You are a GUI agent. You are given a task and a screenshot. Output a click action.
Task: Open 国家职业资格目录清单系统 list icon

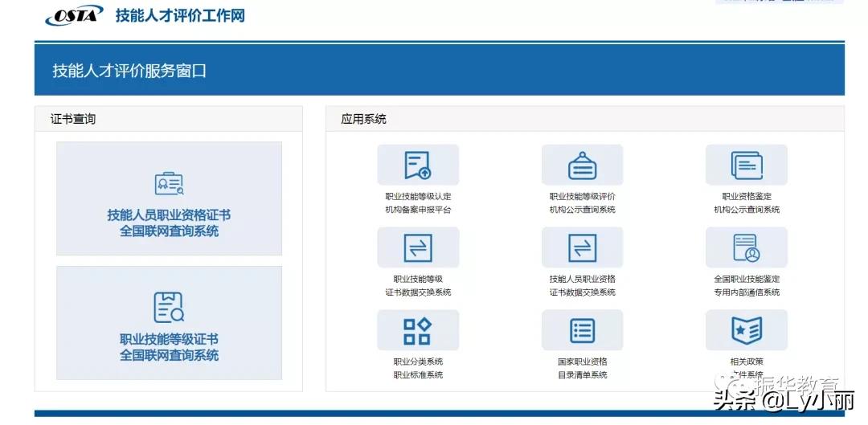582,330
